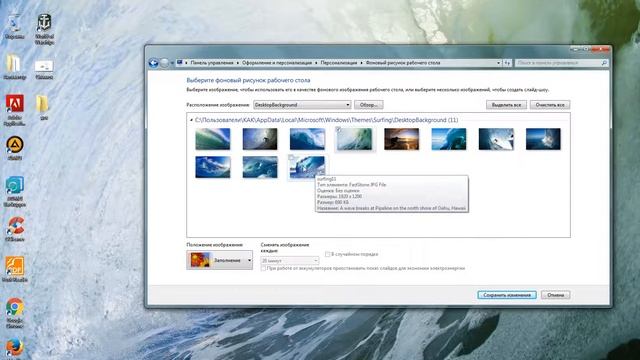
Task: Select the bright turquoise wave thumbnail
Action: 449,139
